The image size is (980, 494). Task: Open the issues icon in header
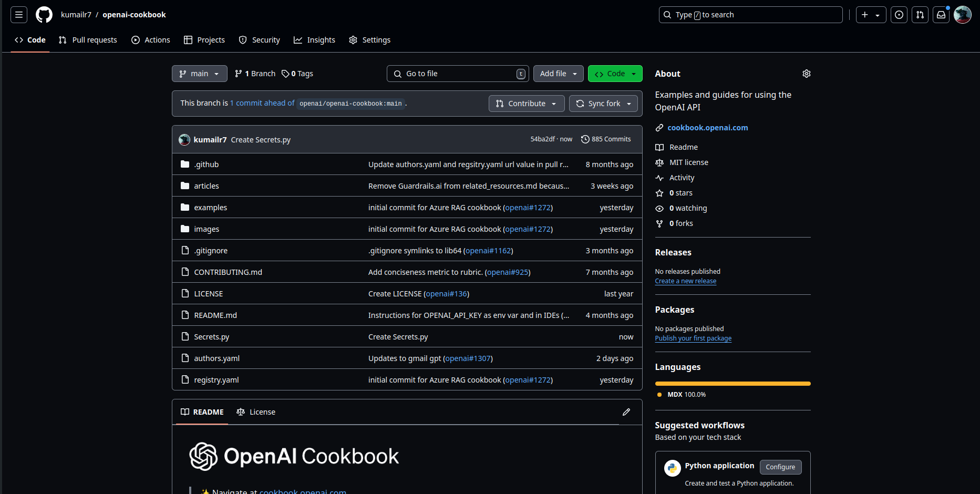[899, 15]
